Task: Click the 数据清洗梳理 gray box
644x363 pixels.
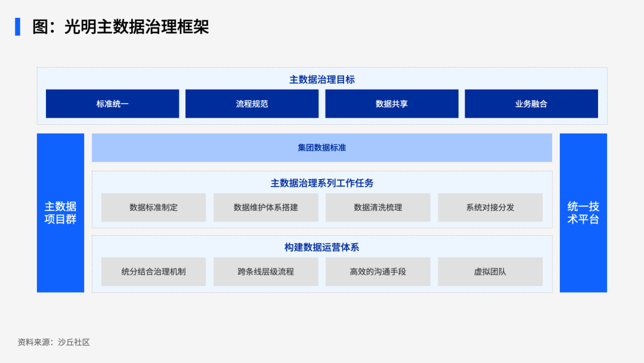Action: 377,208
